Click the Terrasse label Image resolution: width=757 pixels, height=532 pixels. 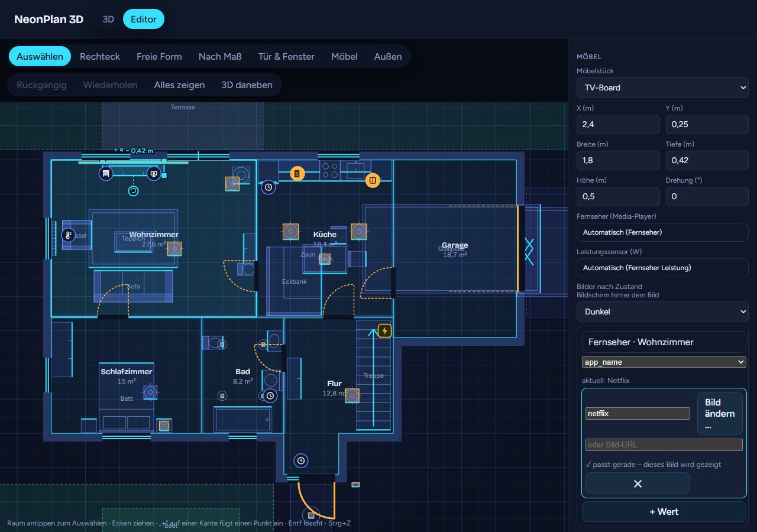[x=183, y=107]
